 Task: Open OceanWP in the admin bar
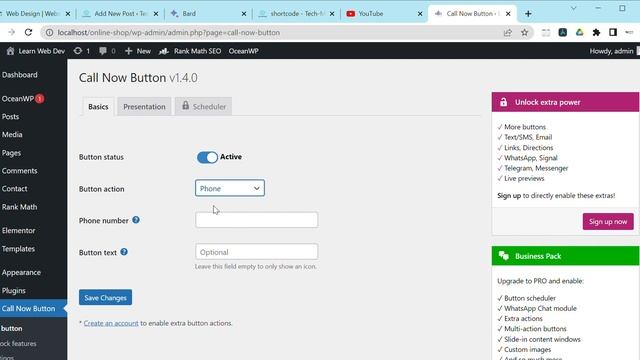(243, 51)
